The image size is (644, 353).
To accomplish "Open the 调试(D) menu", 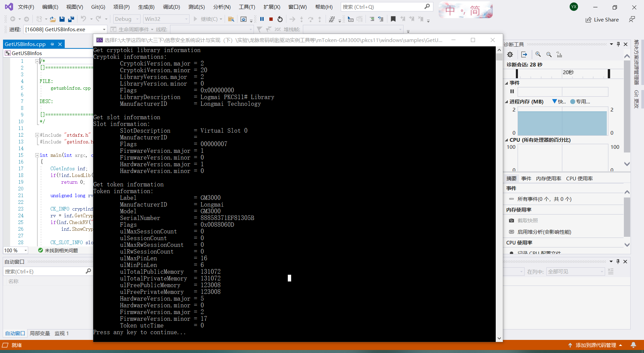I will tap(171, 7).
